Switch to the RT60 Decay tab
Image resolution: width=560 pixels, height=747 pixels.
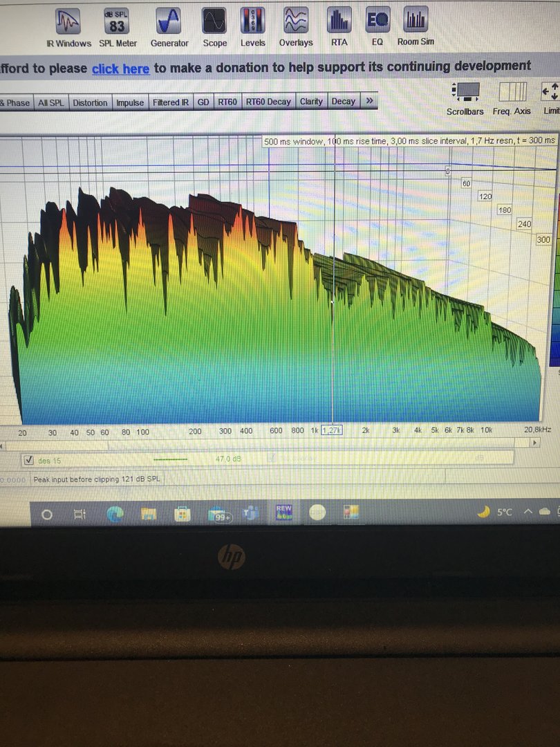pos(268,102)
